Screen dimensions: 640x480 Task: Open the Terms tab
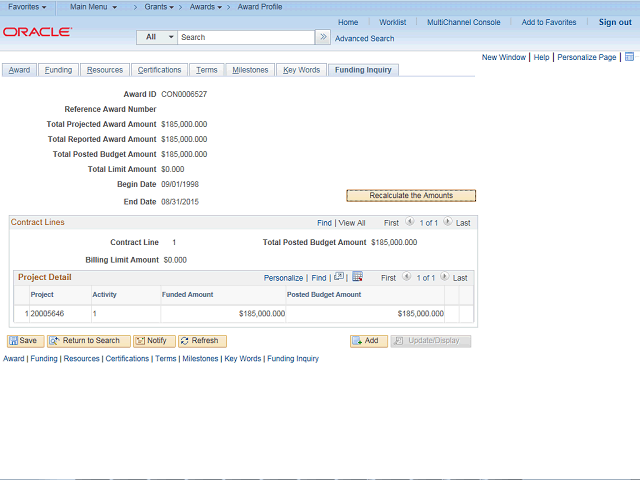click(x=207, y=70)
